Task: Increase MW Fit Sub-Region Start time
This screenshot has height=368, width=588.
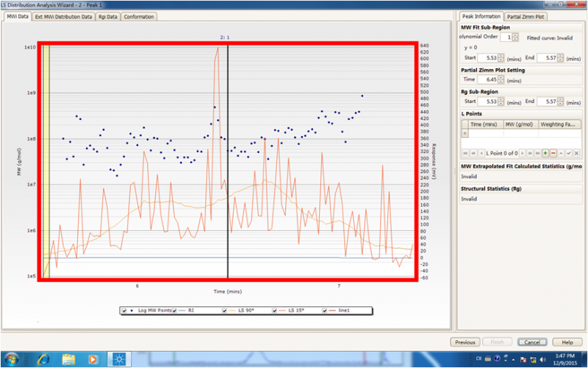Action: click(x=501, y=56)
